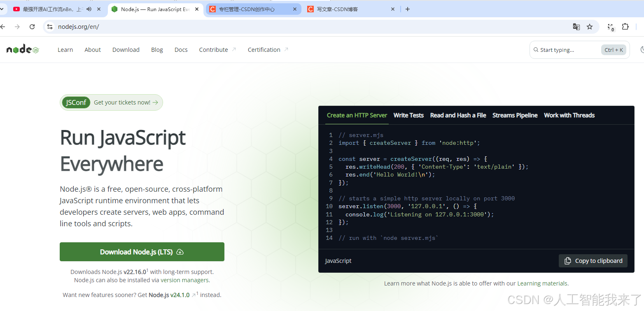Click Copy to clipboard button
Screen dimensions: 644x311
point(593,261)
